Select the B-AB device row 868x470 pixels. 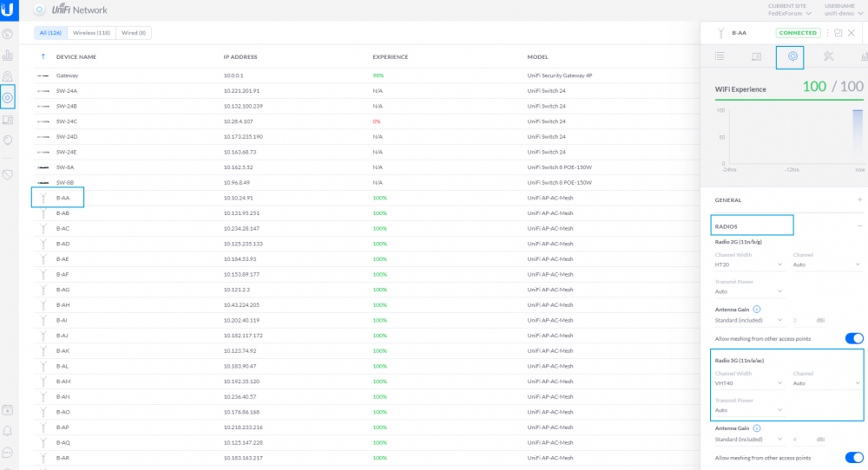pyautogui.click(x=365, y=212)
